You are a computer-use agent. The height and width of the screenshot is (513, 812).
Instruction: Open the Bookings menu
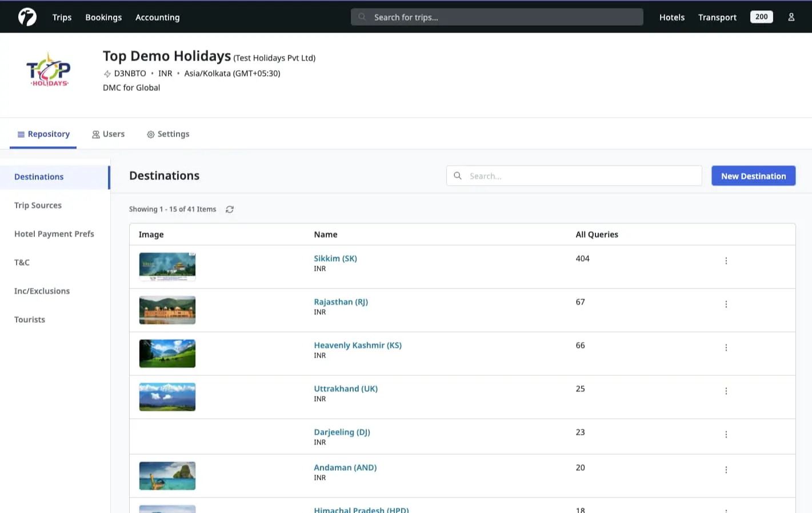103,17
